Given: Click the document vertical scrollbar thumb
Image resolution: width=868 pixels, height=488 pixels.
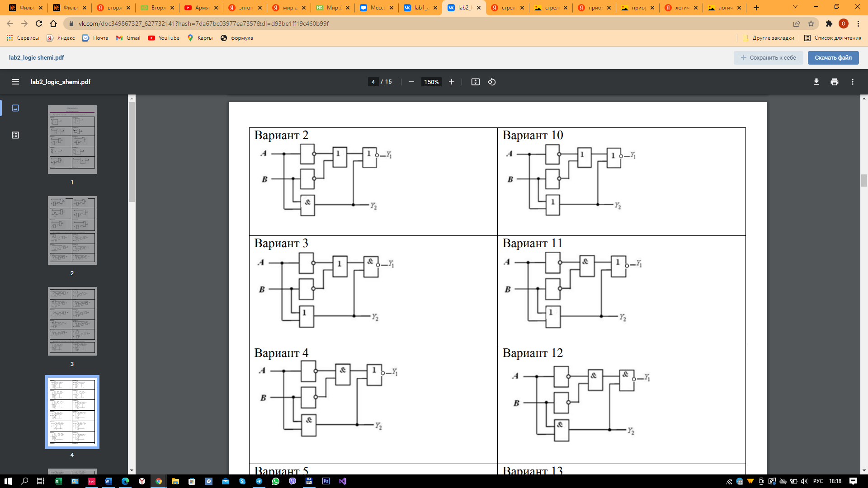Looking at the screenshot, I should point(864,180).
